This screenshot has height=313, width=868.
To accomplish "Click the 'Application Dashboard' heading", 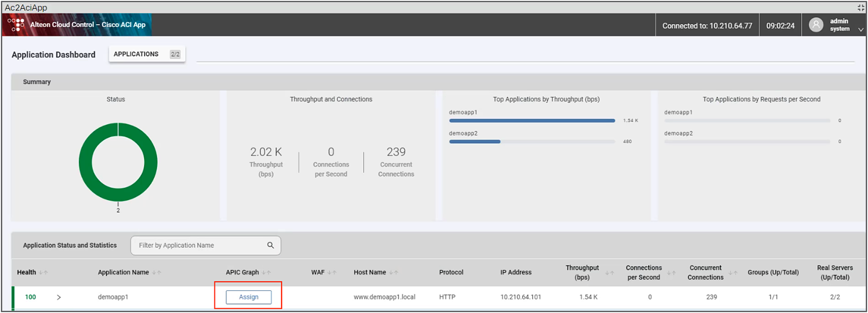I will [x=53, y=55].
